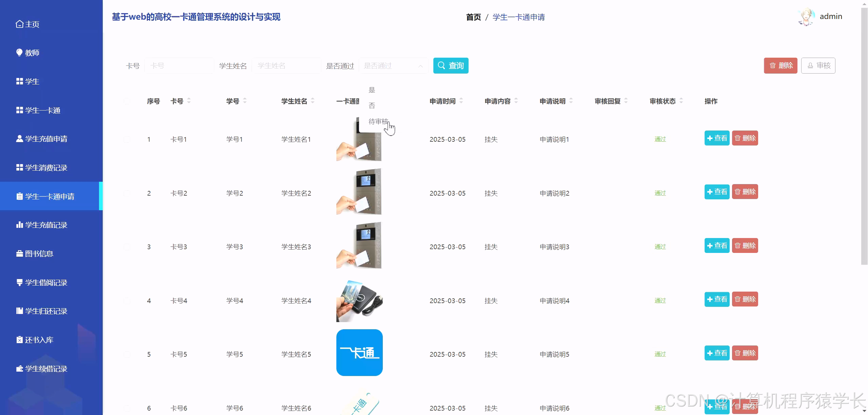Open 图书信息 via the briefcase icon
This screenshot has width=868, height=415.
19,253
